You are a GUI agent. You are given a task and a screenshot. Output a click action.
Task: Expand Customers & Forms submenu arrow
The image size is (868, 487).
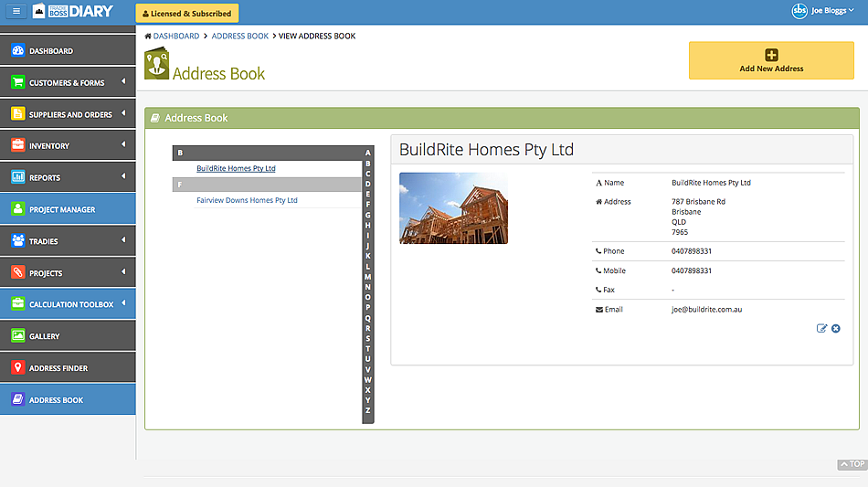click(123, 81)
